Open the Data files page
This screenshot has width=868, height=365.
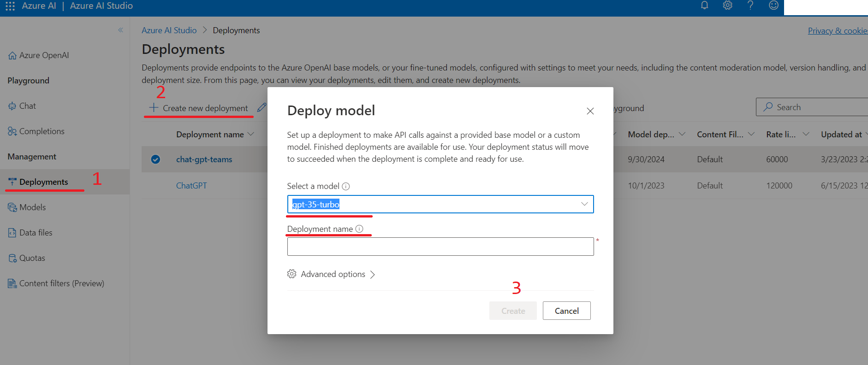point(30,233)
